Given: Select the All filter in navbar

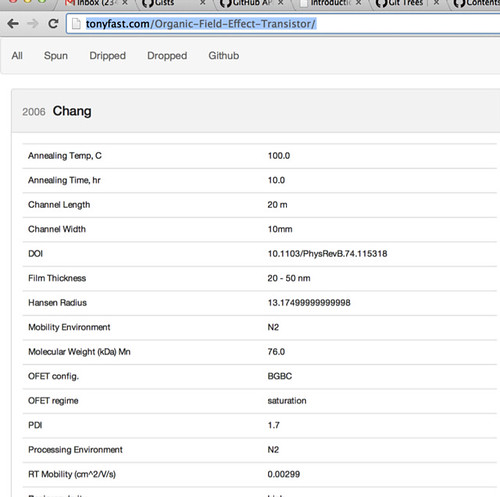Looking at the screenshot, I should [17, 56].
